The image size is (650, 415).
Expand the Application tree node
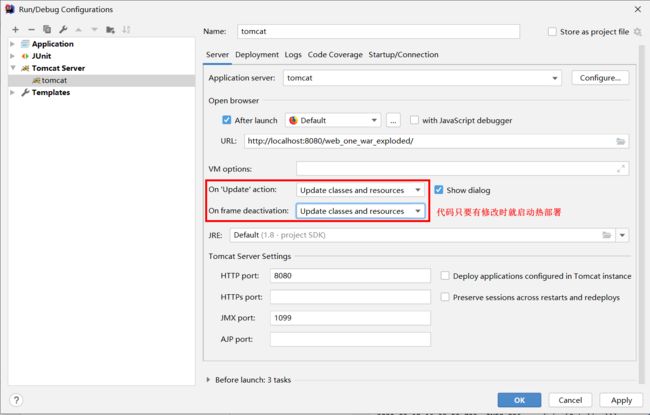[12, 44]
